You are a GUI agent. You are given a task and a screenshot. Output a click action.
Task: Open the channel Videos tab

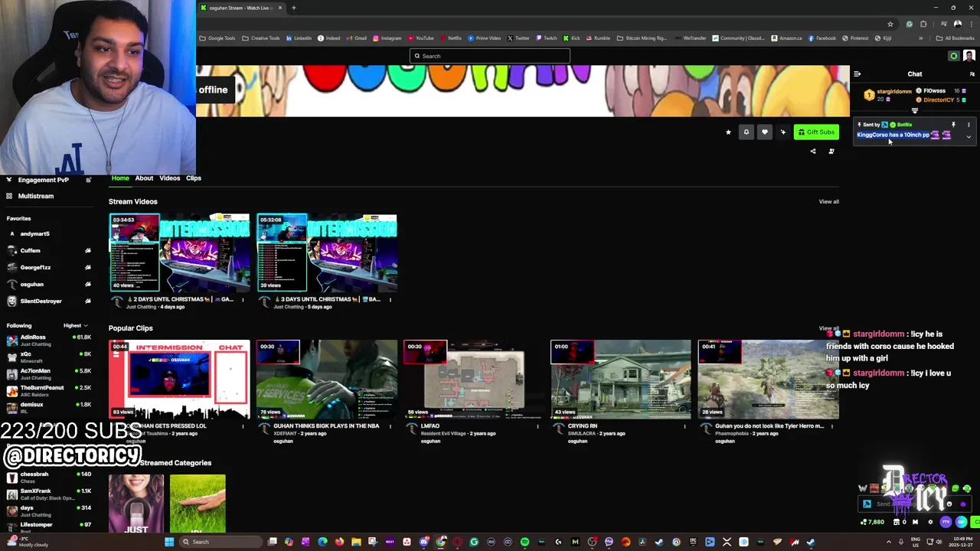[169, 178]
